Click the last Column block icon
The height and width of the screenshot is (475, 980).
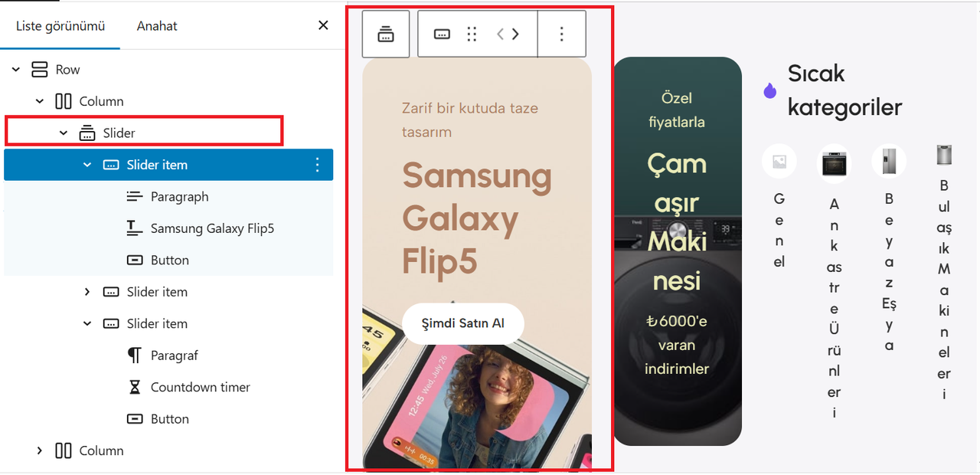63,450
